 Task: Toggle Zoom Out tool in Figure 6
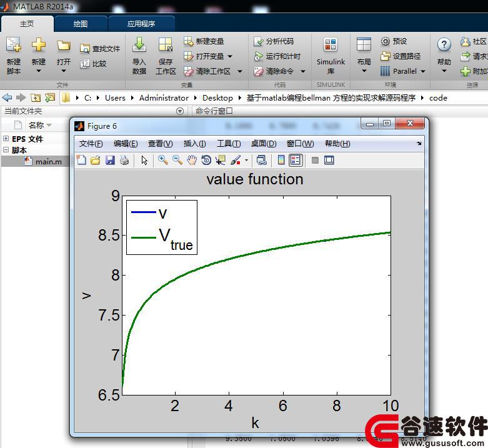click(x=177, y=160)
